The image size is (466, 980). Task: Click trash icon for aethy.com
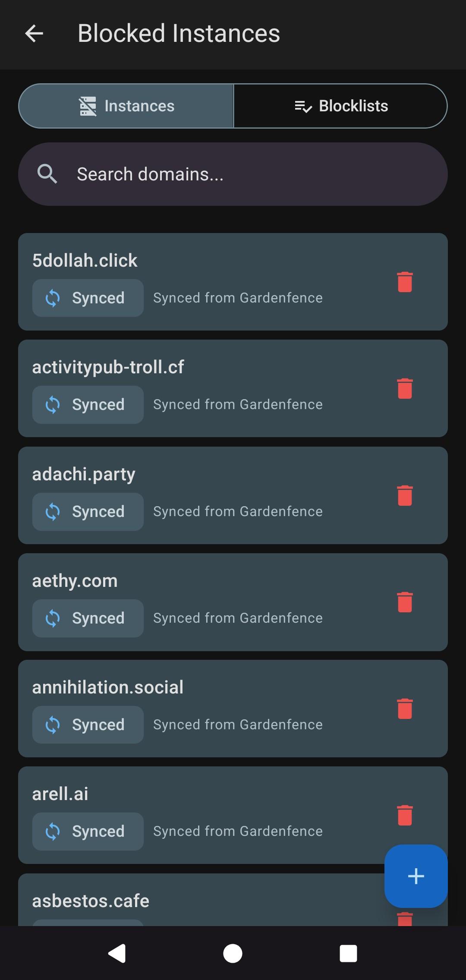click(x=405, y=602)
